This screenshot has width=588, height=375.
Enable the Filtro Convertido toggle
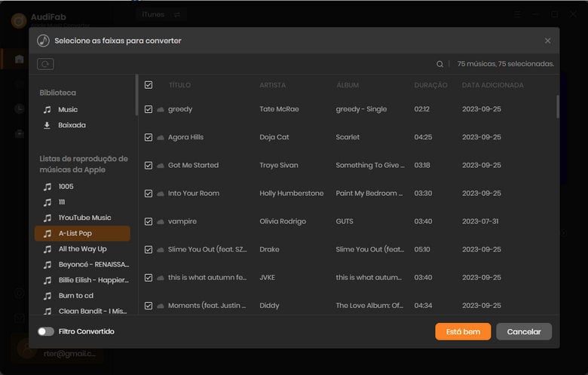[x=46, y=331]
